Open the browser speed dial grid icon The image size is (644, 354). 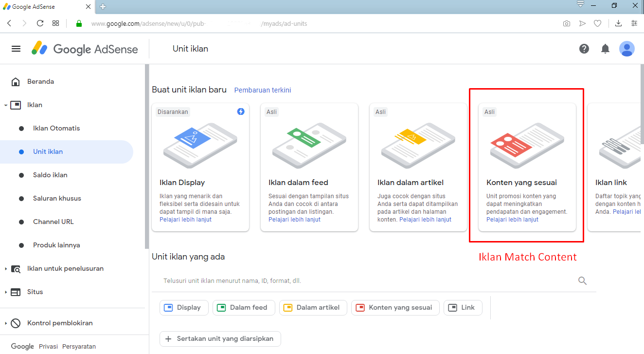[x=55, y=23]
